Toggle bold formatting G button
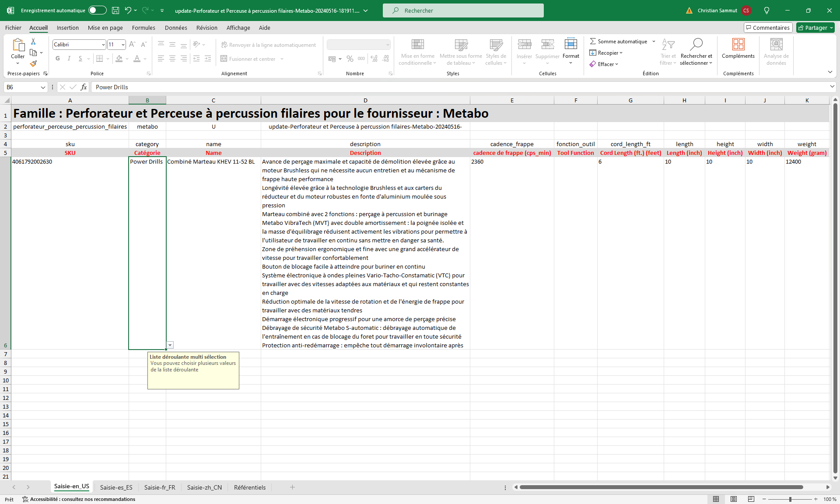840x504 pixels. (x=58, y=59)
